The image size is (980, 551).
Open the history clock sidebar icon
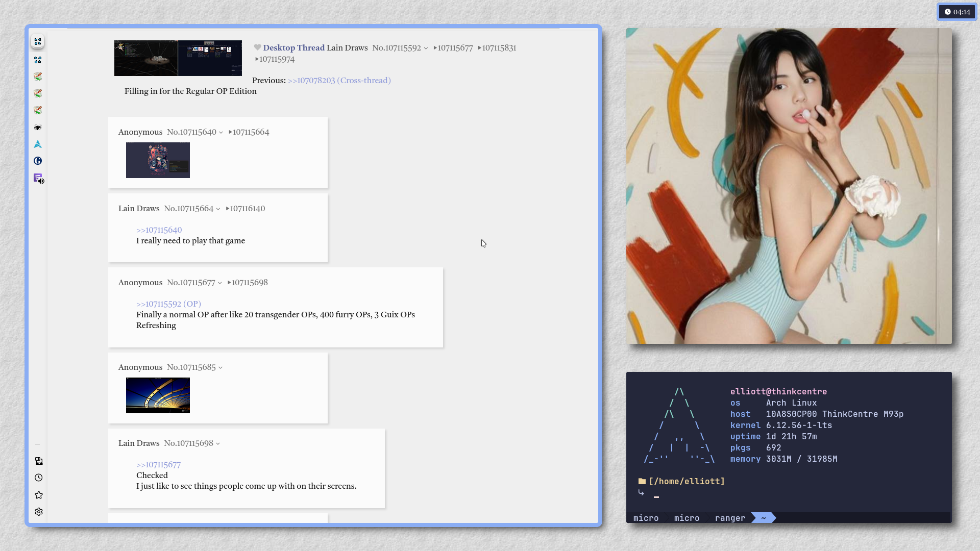[39, 478]
